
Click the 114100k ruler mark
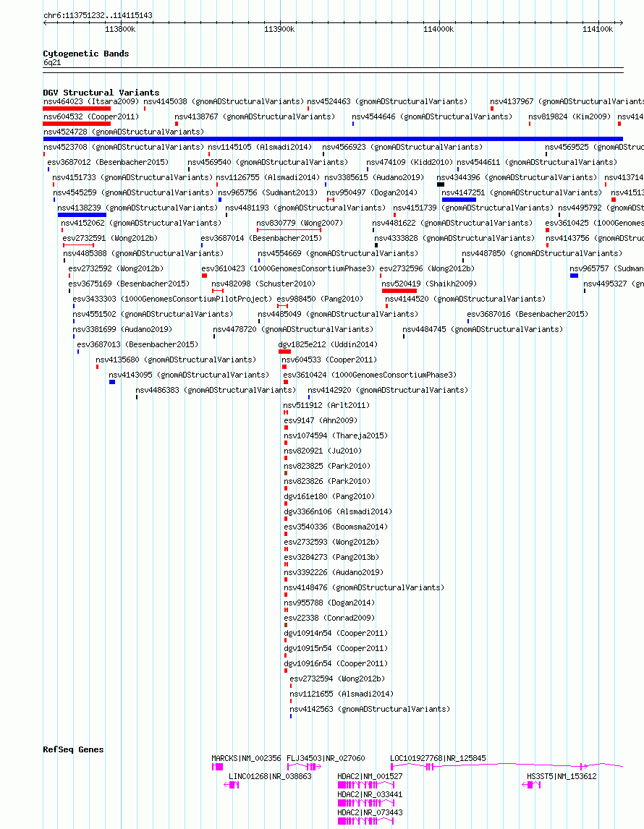click(598, 29)
